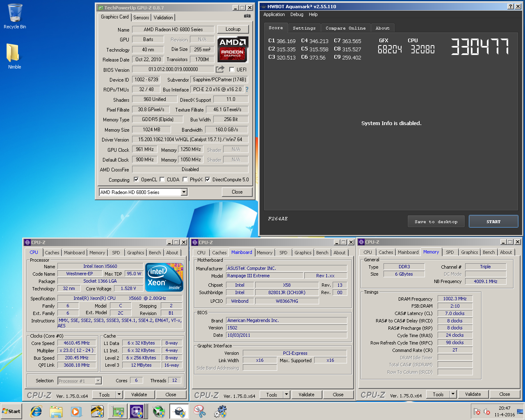Click the AMD Radeon Graphics logo
Viewport: 525px width, 420px height.
233,49
